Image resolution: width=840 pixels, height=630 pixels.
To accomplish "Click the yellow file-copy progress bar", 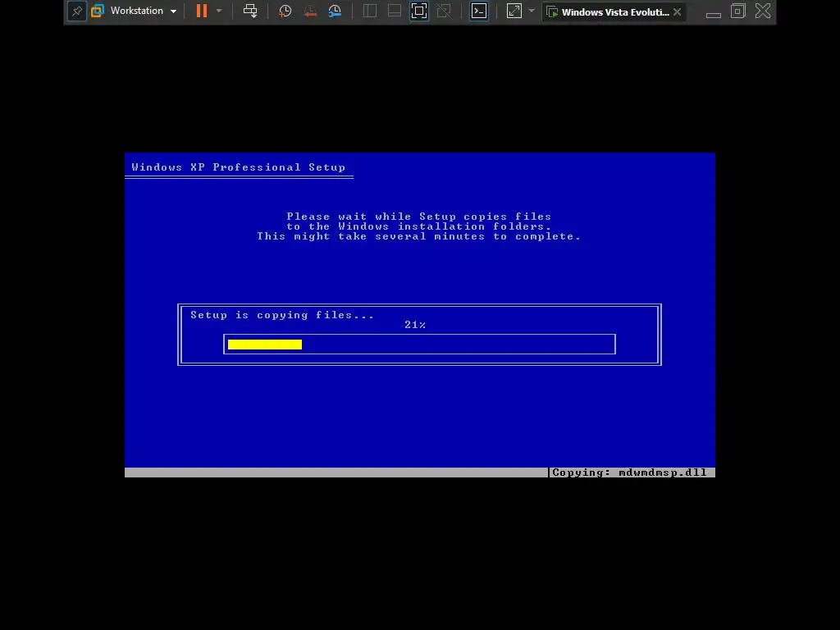I will click(x=265, y=345).
